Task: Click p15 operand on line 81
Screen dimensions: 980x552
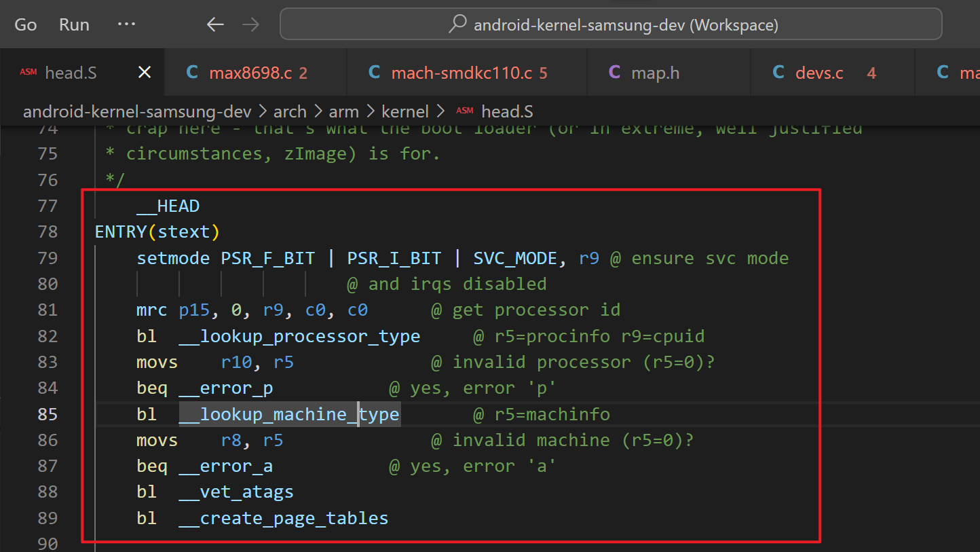Action: [x=195, y=310]
